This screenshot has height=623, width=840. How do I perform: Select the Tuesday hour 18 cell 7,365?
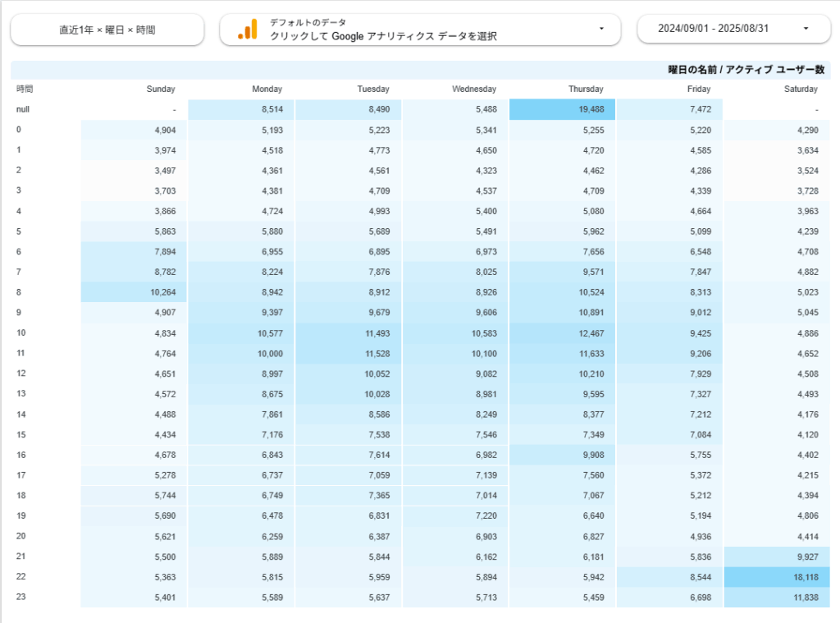coord(348,496)
